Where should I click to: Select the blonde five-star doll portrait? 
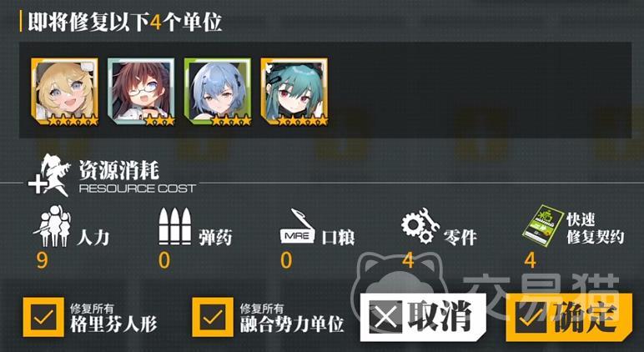[64, 92]
